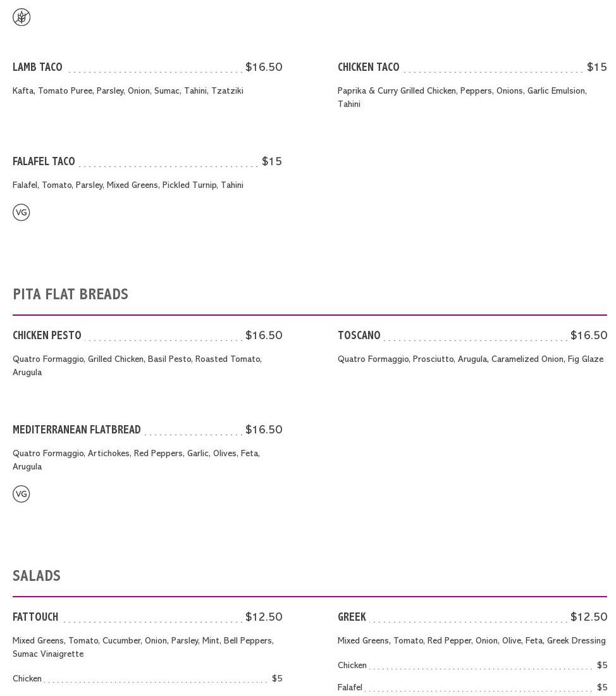Click the VG icon under Mediterranean Flatbread
The image size is (616, 696).
coord(22,494)
